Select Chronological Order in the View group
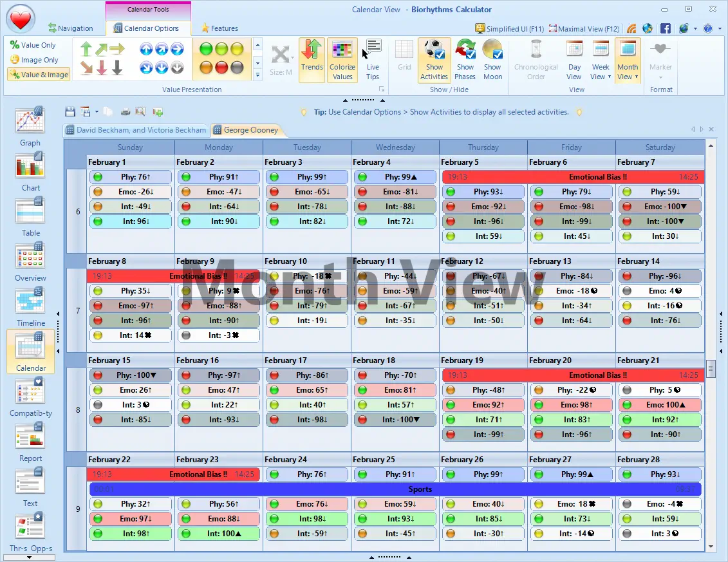This screenshot has width=728, height=562. point(536,59)
